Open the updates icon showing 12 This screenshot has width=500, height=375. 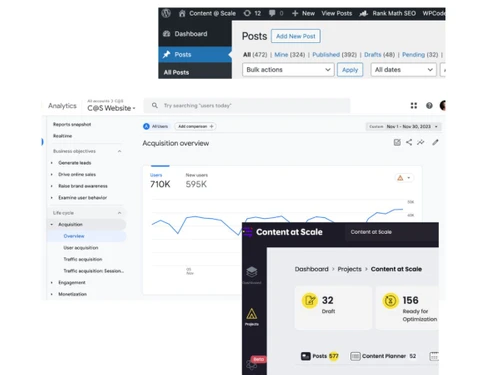252,13
